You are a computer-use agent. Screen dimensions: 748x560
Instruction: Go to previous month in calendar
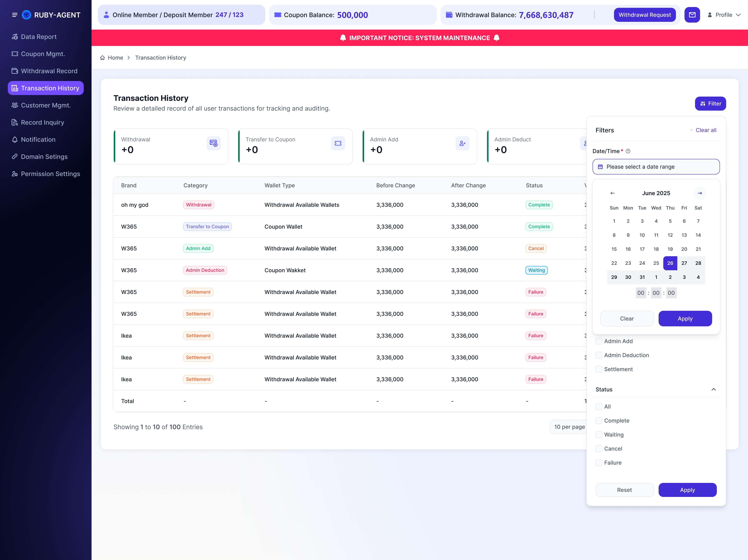[x=612, y=193]
